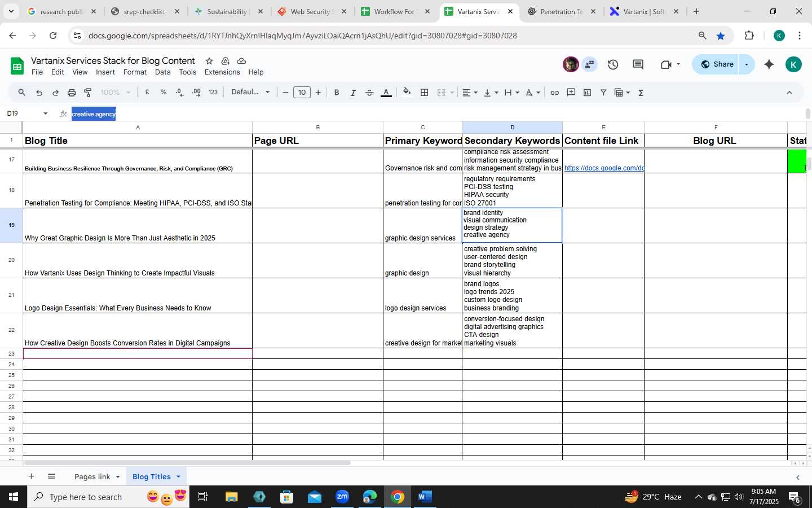Click the horizontal scrollbar
812x508 pixels.
pyautogui.click(x=186, y=463)
